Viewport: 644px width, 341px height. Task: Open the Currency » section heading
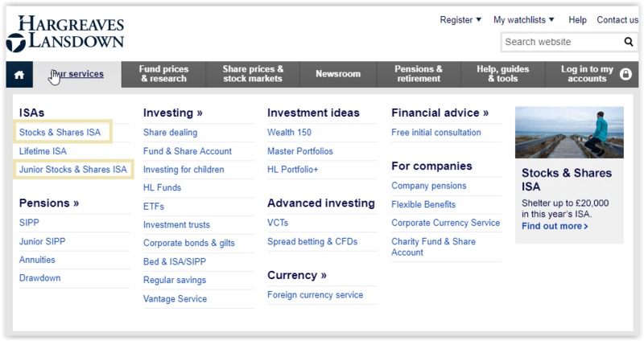coord(297,275)
